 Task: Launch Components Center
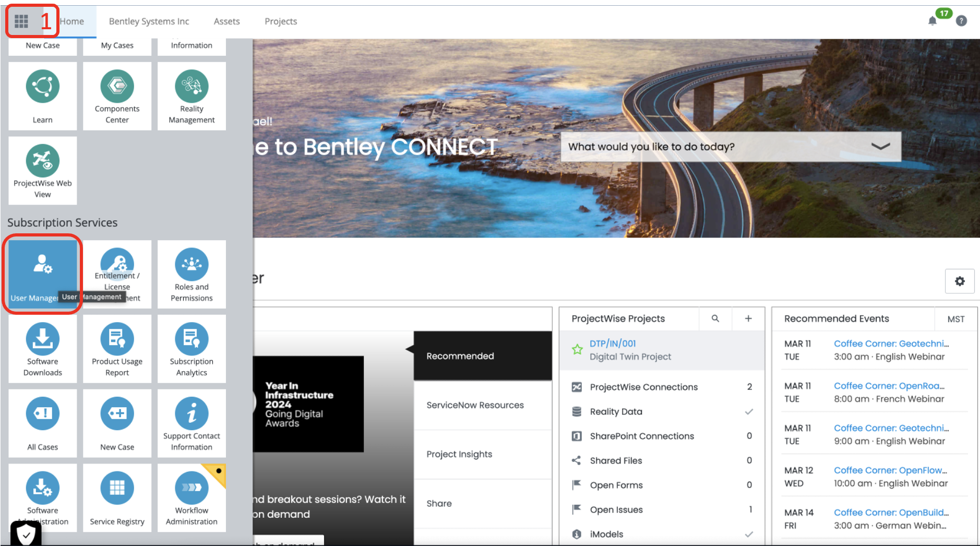pos(117,96)
